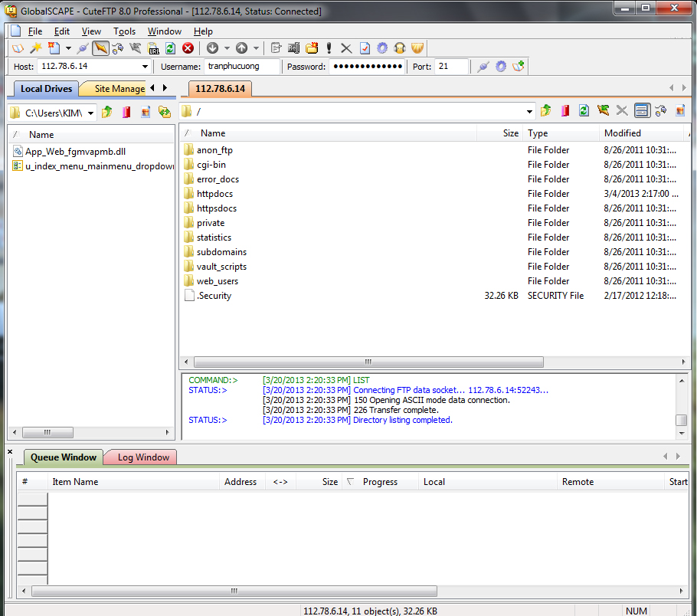
Task: Open the New document dropdown arrow
Action: (68, 48)
